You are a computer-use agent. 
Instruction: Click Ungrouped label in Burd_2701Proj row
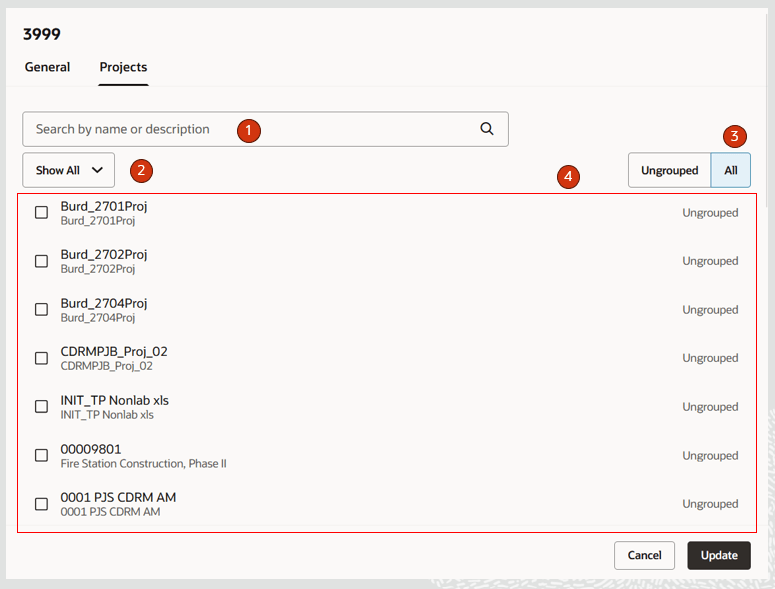[710, 213]
